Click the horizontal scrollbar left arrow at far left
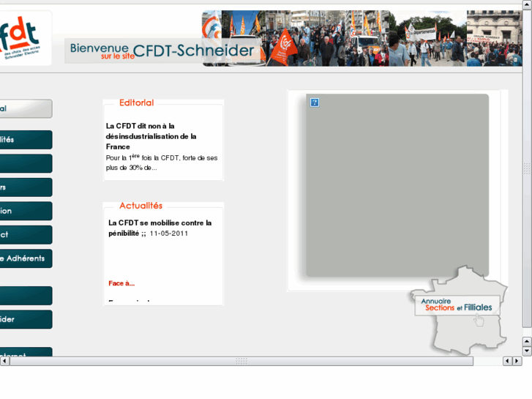Image resolution: width=532 pixels, height=399 pixels. [x=4, y=361]
